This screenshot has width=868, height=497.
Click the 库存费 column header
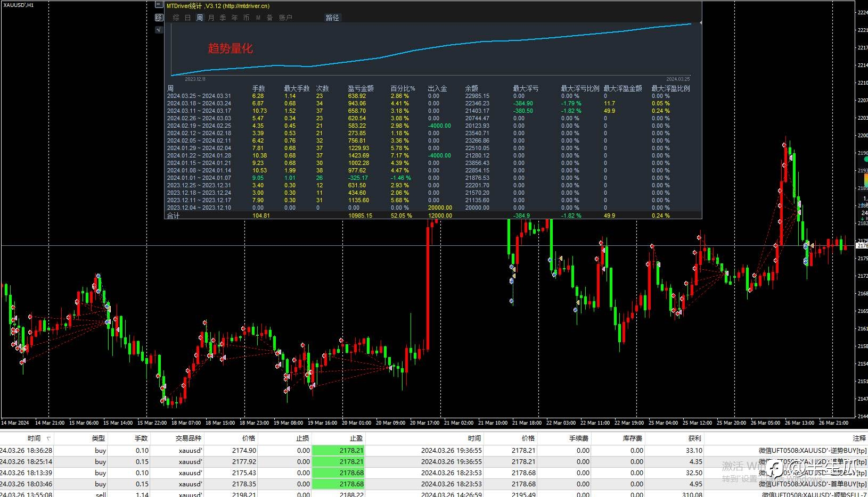coord(633,438)
